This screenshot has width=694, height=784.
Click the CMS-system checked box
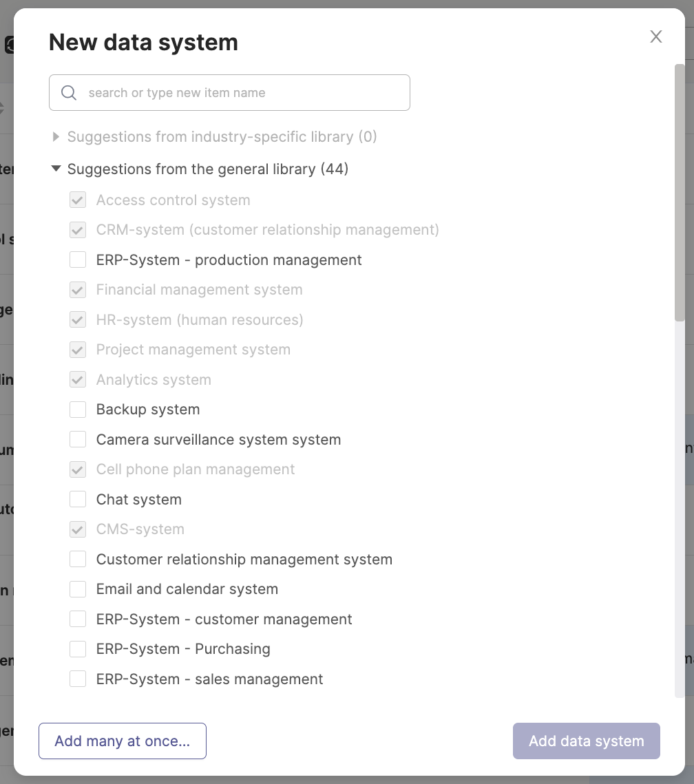pos(78,529)
